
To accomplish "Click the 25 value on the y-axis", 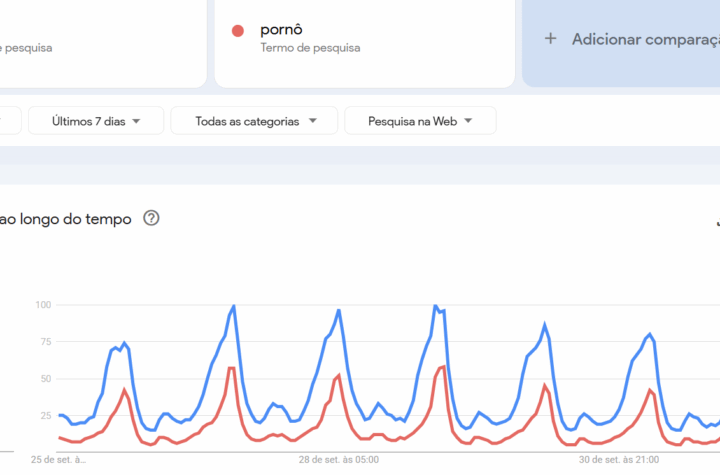I will [x=45, y=415].
